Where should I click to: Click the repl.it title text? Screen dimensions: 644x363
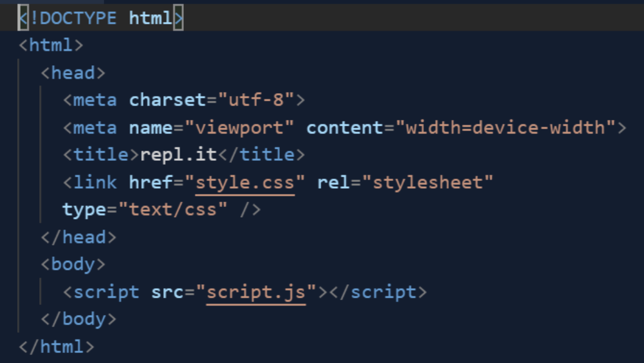pos(178,155)
